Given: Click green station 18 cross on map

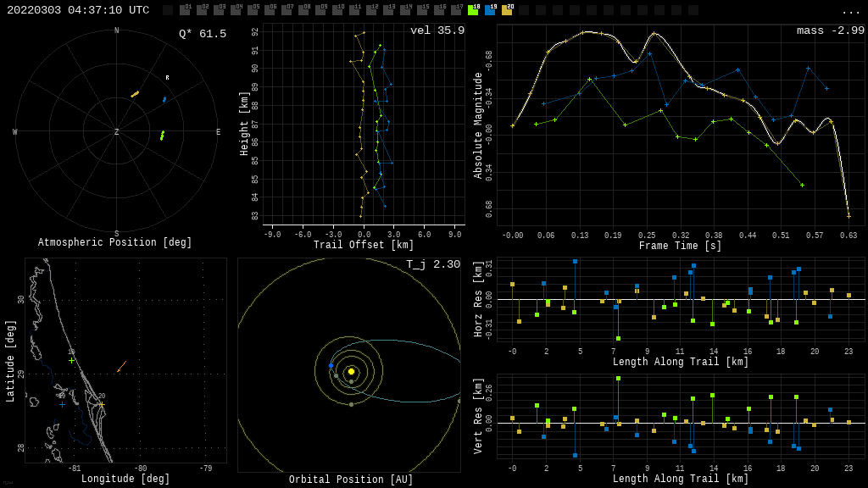Looking at the screenshot, I should tap(71, 360).
